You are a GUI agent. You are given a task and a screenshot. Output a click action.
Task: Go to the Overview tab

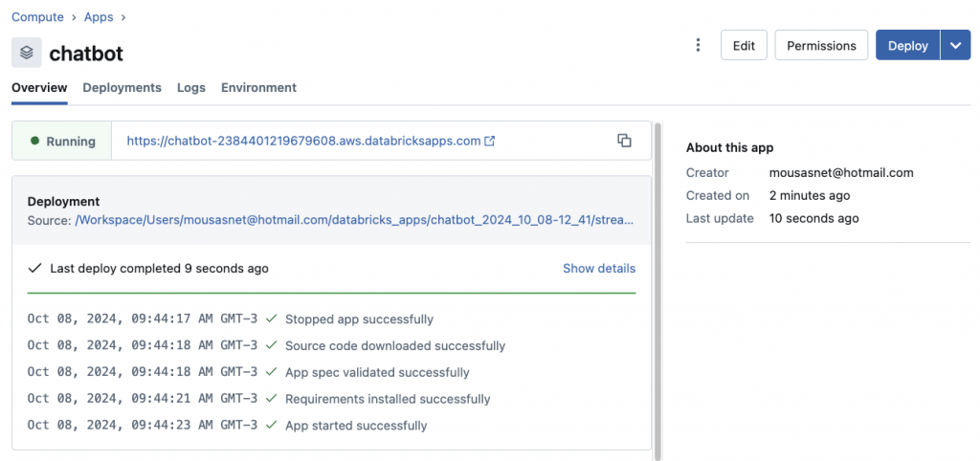point(39,87)
